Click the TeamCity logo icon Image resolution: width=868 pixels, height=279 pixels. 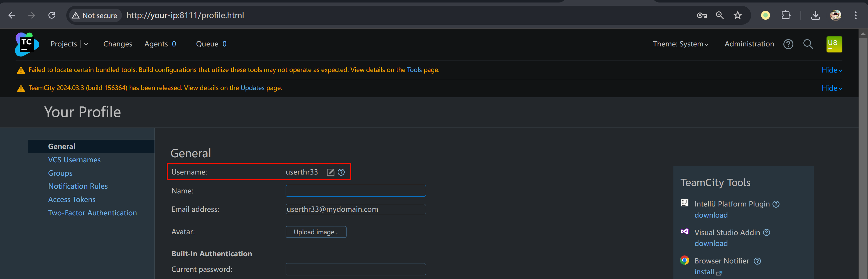tap(27, 44)
